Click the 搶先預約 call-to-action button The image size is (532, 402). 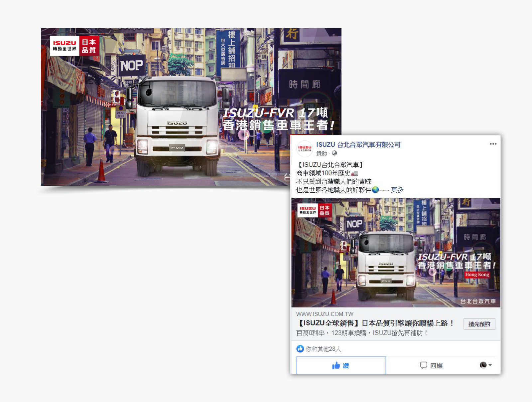click(x=479, y=324)
